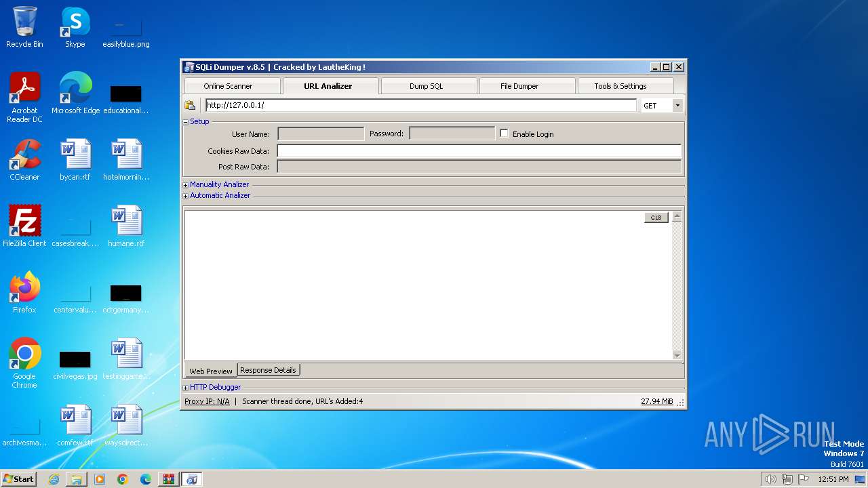Click the preview scrollbar up arrow

click(677, 216)
